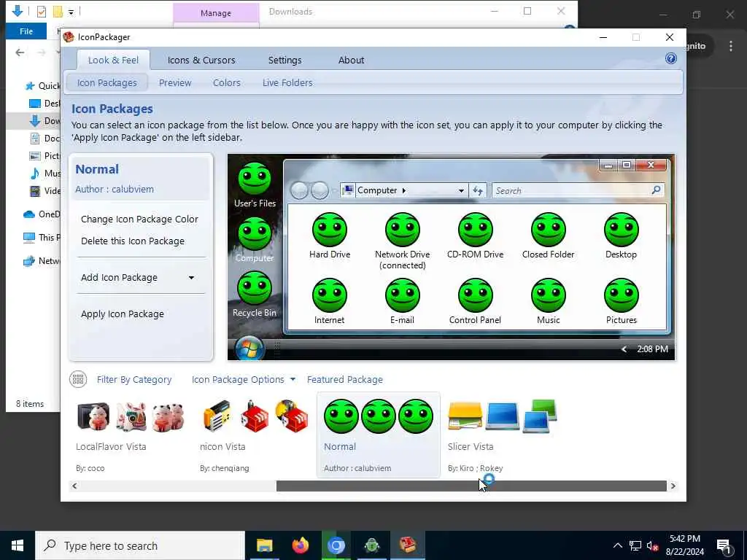Click the Internet icon in preview

330,296
